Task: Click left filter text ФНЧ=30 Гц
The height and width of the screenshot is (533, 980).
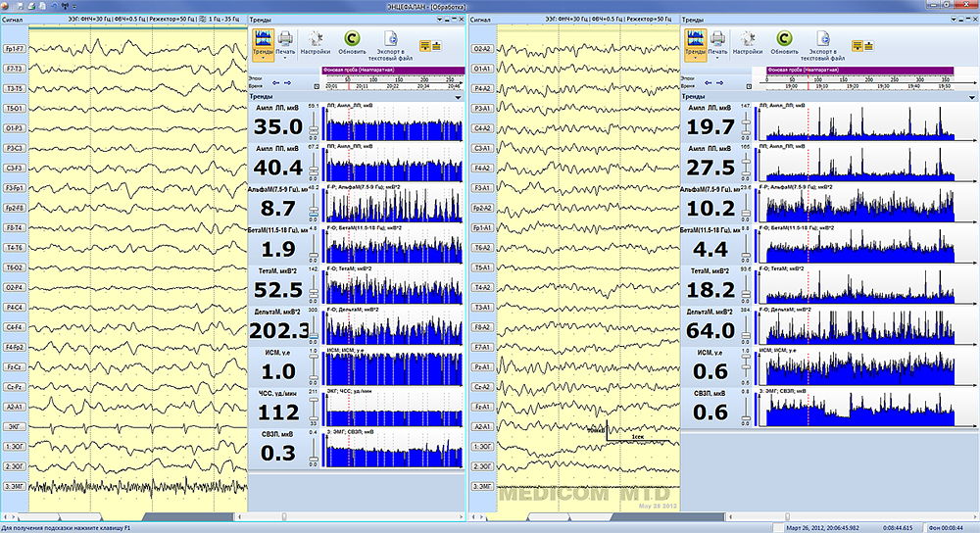Action: [96, 20]
